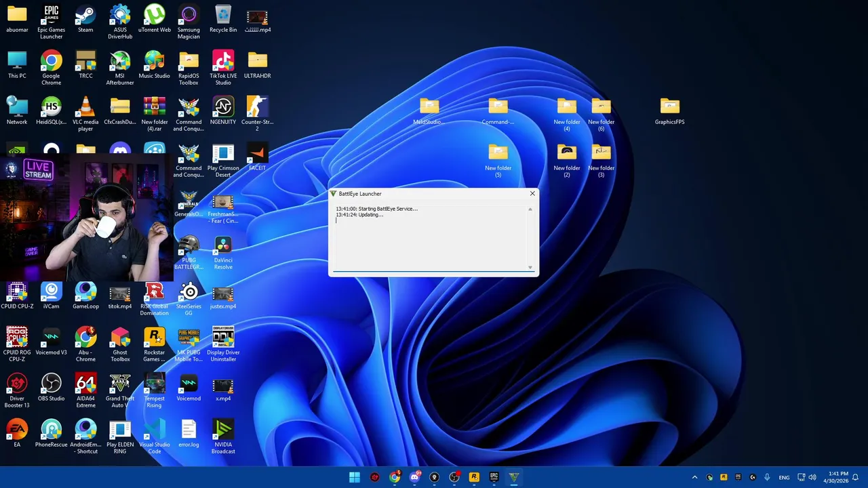This screenshot has height=488, width=868.
Task: Select the MeldStudio... folder
Action: [x=429, y=110]
